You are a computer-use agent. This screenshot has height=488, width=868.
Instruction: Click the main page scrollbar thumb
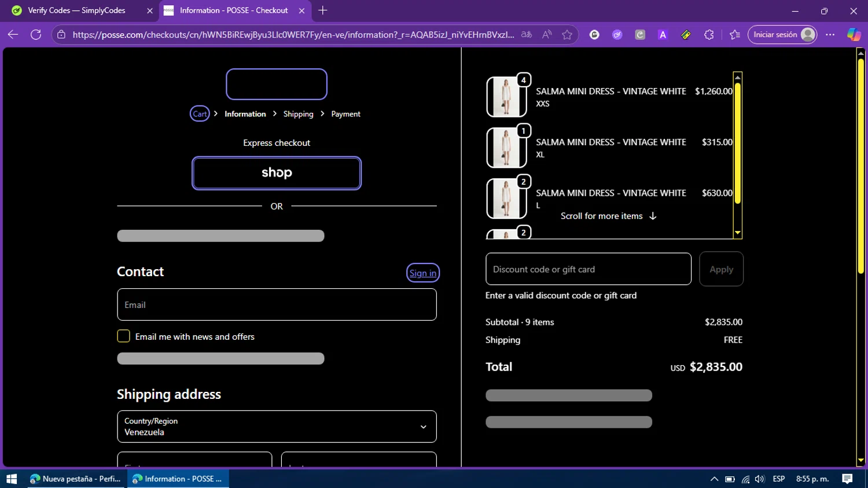click(x=860, y=166)
